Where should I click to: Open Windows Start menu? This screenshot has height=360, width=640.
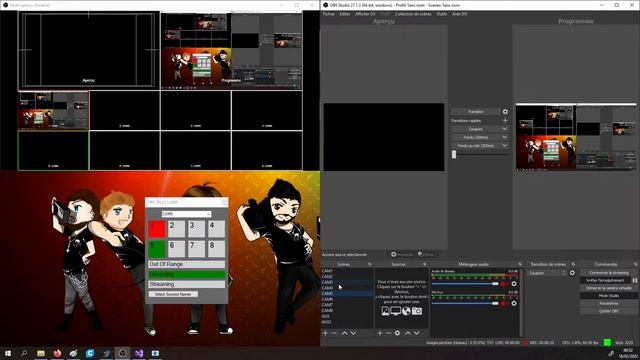(x=8, y=353)
